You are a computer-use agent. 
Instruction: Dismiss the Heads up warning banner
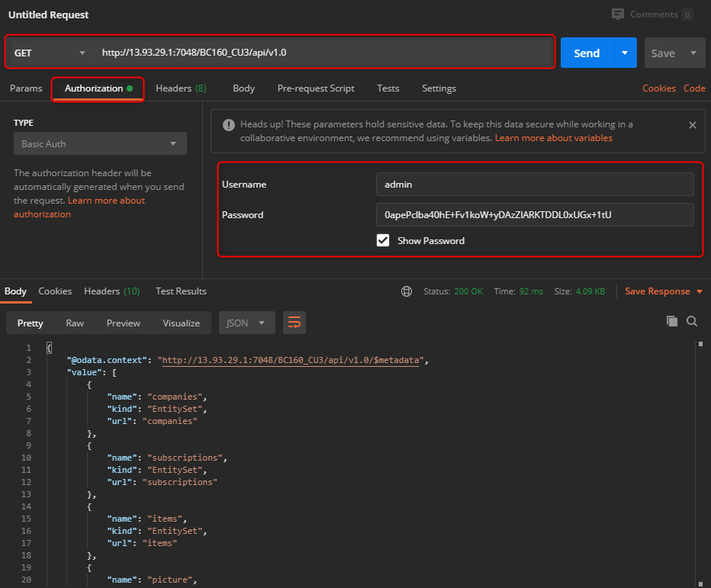(x=693, y=125)
